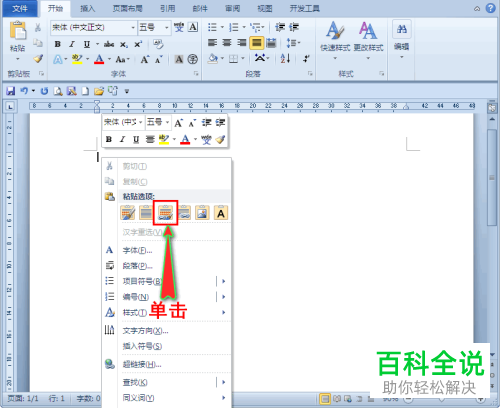The width and height of the screenshot is (500, 408).
Task: Click the Shading paint bucket icon
Action: pyautogui.click(x=212, y=59)
